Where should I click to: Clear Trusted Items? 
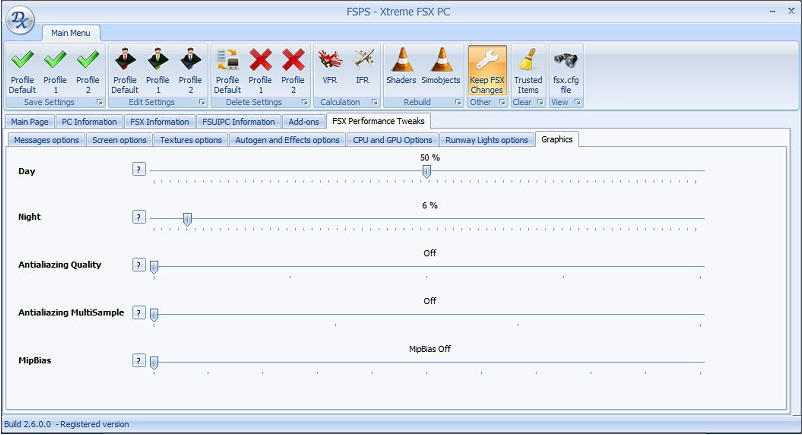point(528,71)
